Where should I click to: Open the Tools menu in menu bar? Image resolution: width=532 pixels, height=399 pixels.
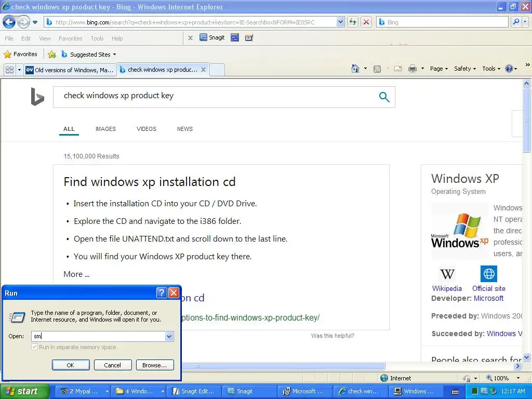point(97,38)
